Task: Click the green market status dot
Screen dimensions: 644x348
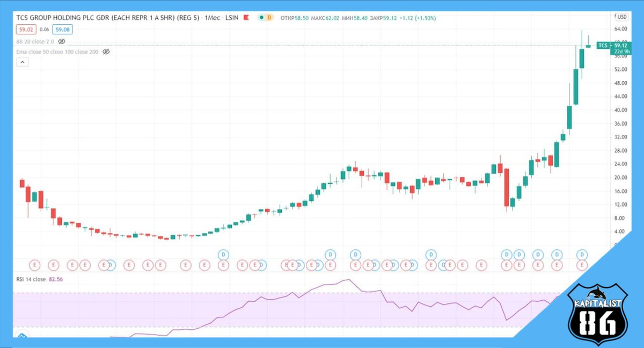Action: [x=261, y=18]
